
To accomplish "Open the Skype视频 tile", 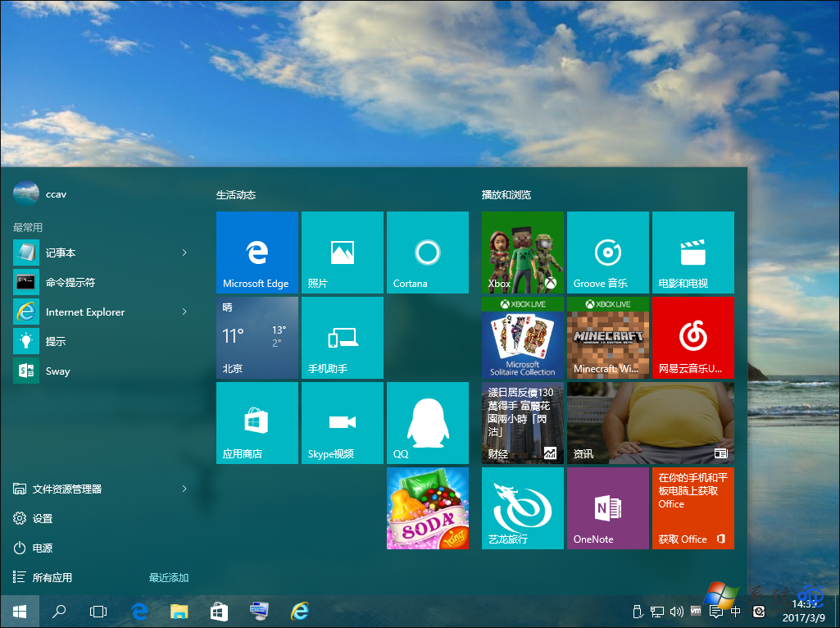I will [343, 423].
